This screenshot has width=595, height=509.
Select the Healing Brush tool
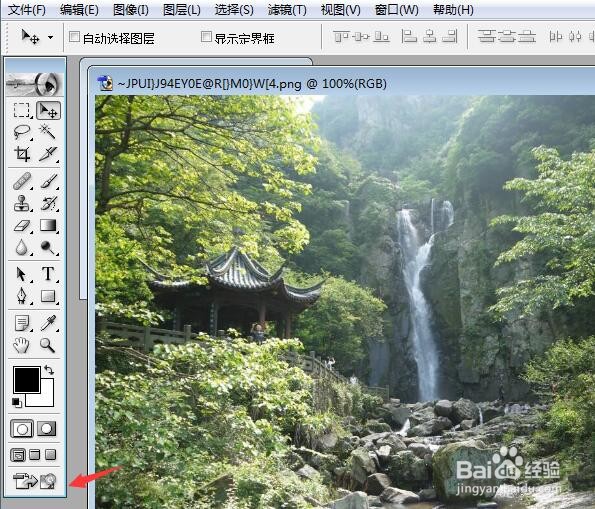(22, 181)
